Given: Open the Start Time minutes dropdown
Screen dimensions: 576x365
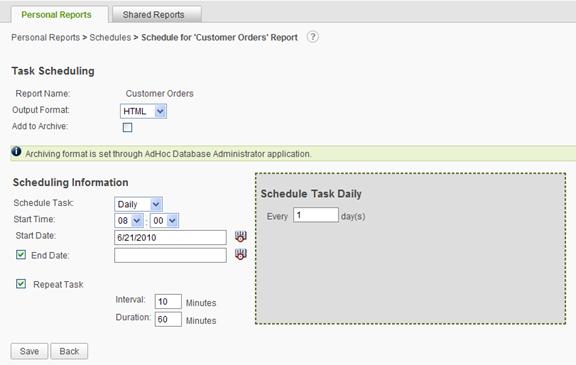Looking at the screenshot, I should coord(164,221).
